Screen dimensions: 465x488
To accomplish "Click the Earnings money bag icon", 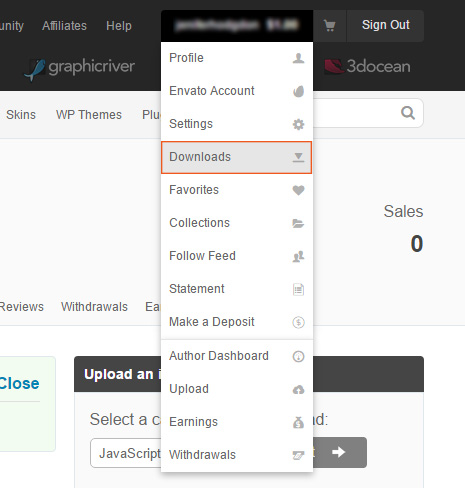I will coord(298,422).
